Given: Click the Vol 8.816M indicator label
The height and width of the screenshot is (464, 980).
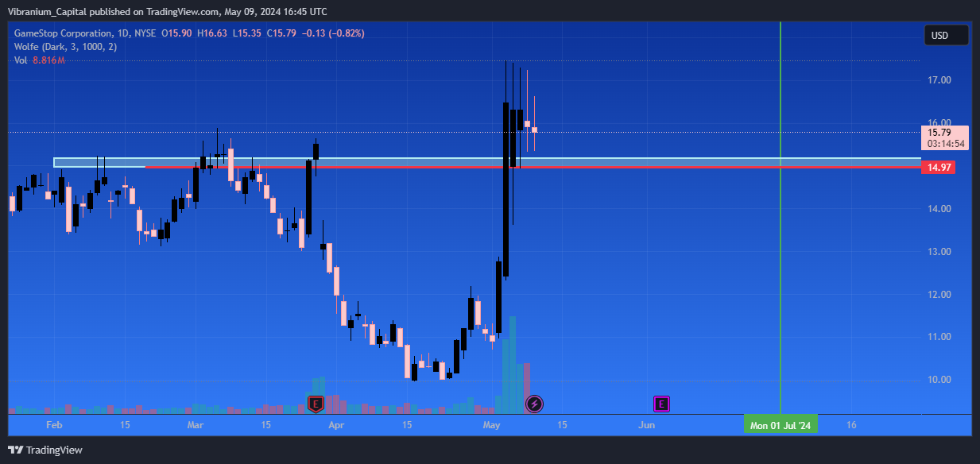Looking at the screenshot, I should [40, 60].
